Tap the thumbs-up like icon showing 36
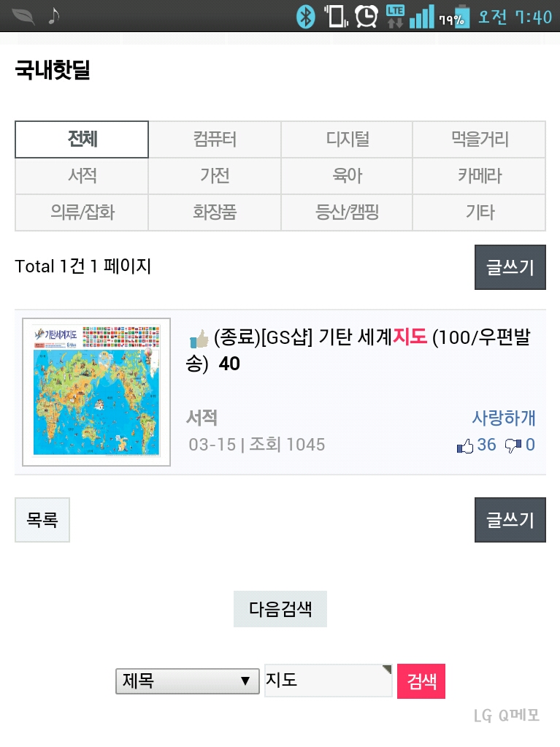The width and height of the screenshot is (560, 747). pos(465,445)
